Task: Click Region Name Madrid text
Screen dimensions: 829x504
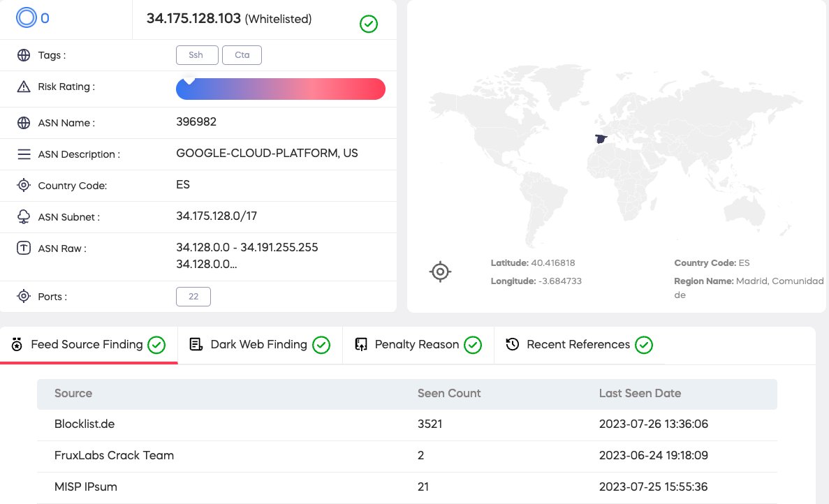Action: click(x=749, y=288)
